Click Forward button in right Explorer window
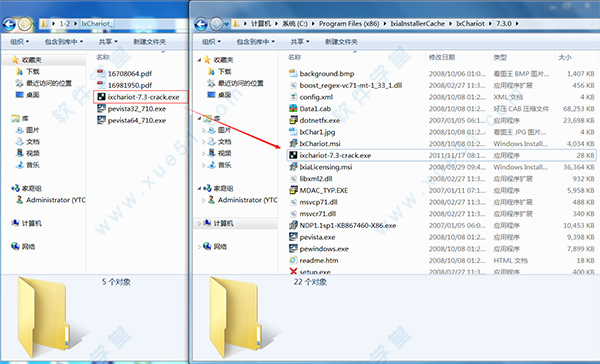The image size is (600, 364). click(x=216, y=24)
